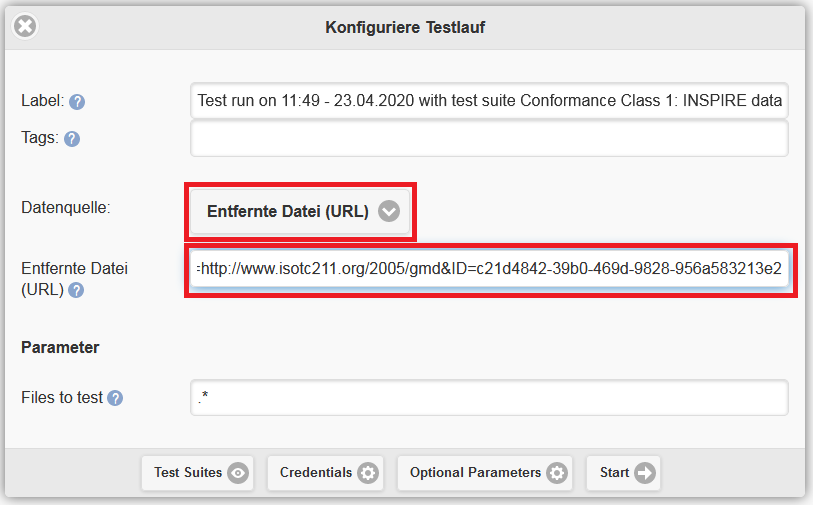Start the test run

[623, 473]
